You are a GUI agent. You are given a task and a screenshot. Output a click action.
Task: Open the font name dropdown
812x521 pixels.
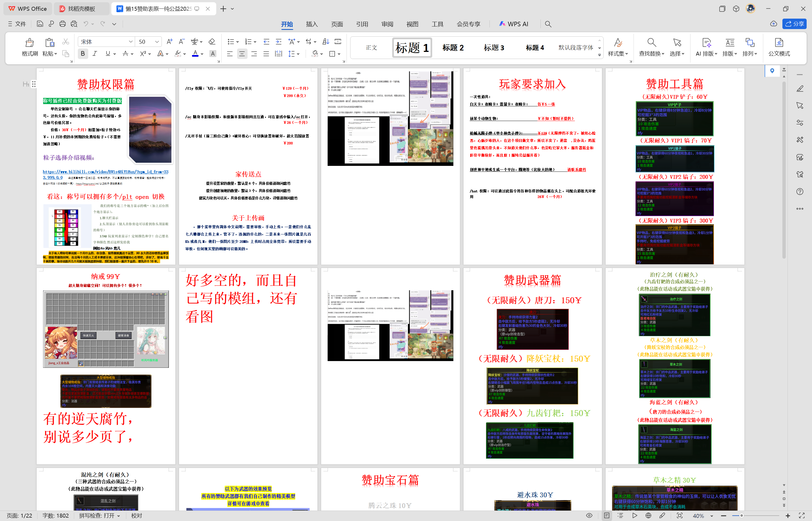tap(131, 42)
